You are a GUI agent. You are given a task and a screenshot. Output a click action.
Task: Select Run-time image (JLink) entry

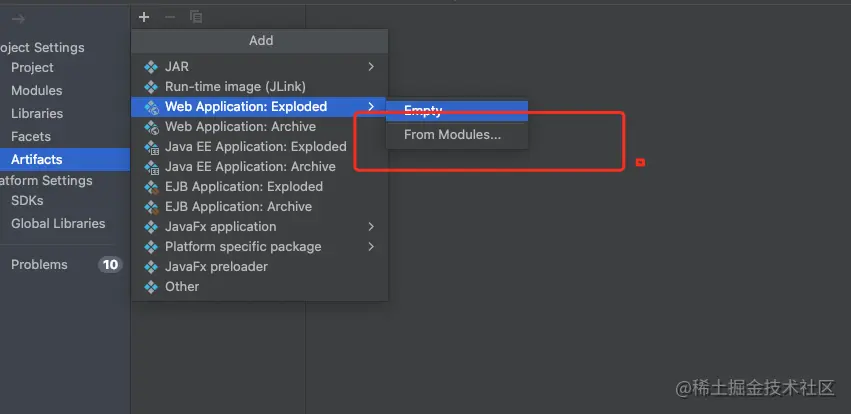pos(235,87)
